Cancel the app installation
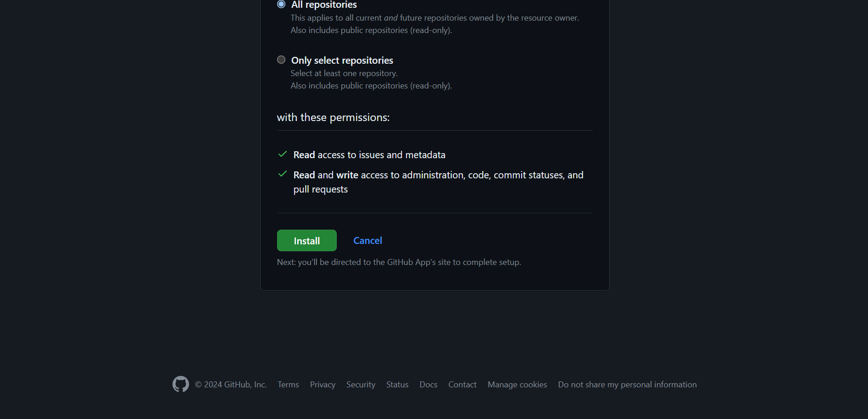868x419 pixels. click(x=367, y=240)
